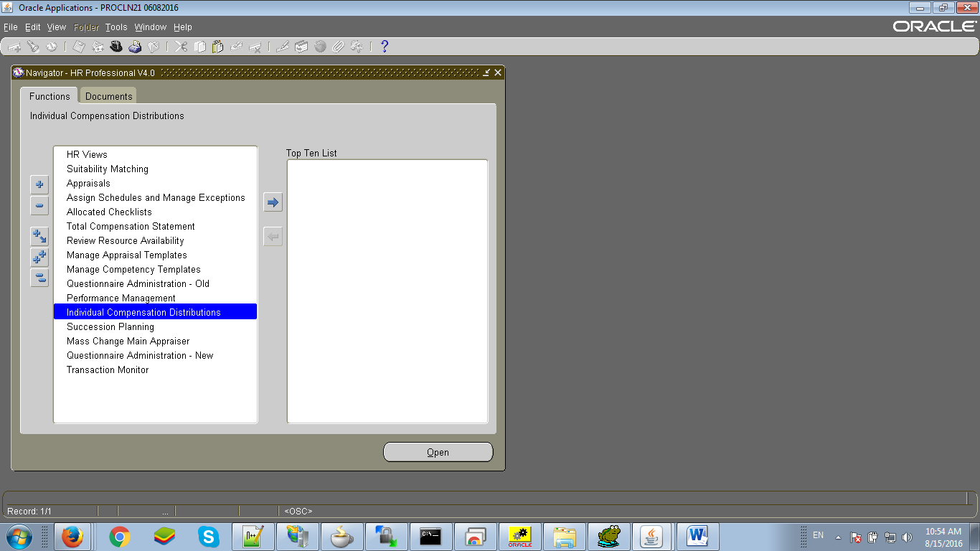Select Manage Competency Templates
This screenshot has height=551, width=980.
133,269
